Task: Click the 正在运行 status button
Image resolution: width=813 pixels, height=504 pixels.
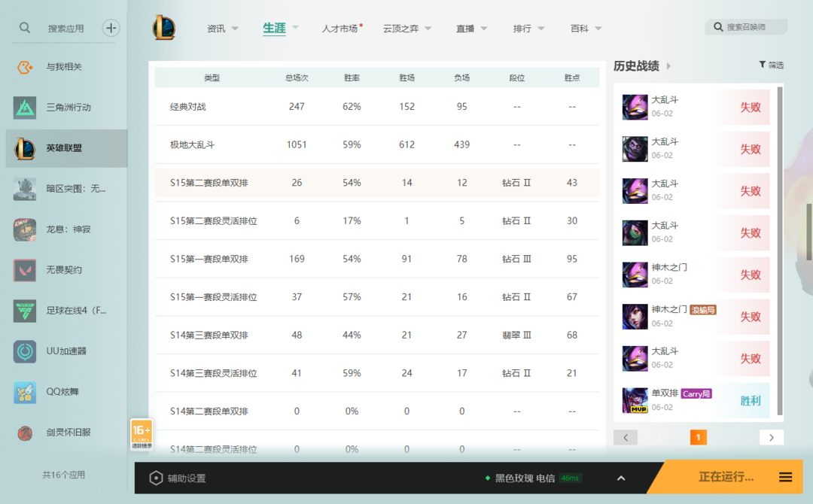Action: click(x=726, y=477)
